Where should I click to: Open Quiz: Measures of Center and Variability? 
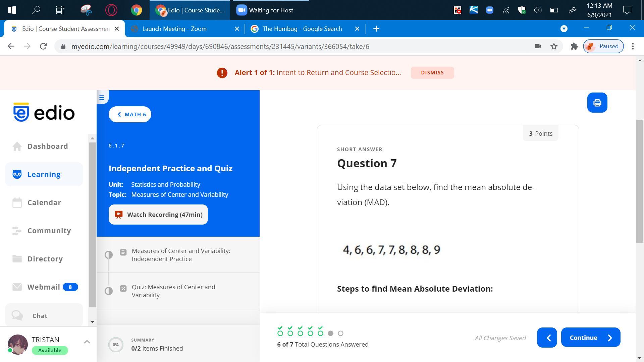click(x=173, y=291)
